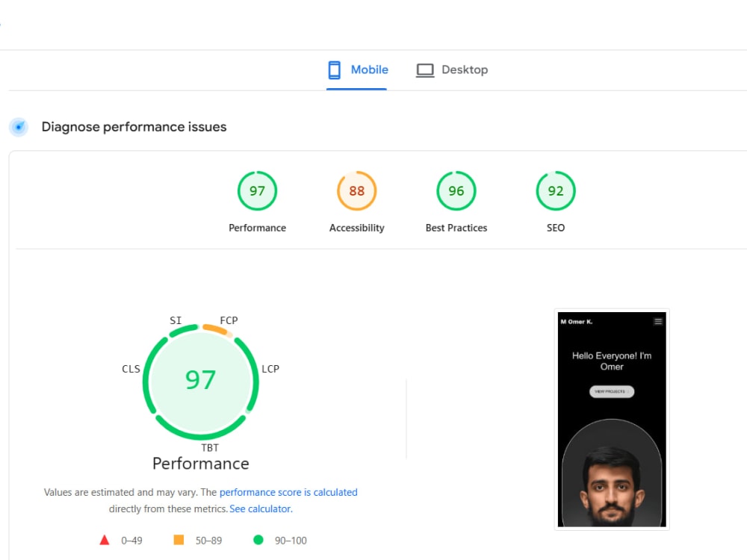
Task: Select the SEO 92 score gauge
Action: click(556, 191)
